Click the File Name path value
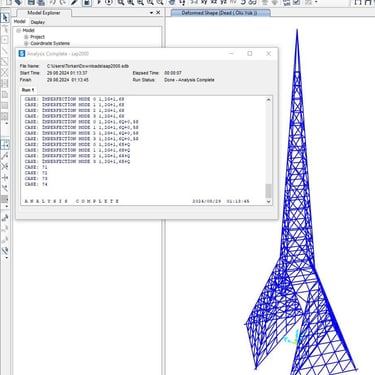Viewport: 375px width, 375px height. [88, 66]
